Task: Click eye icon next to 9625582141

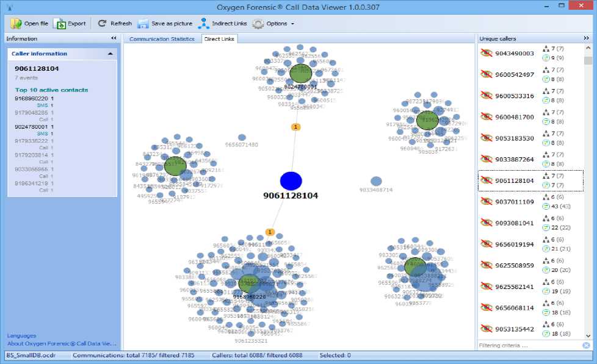Action: coord(486,287)
